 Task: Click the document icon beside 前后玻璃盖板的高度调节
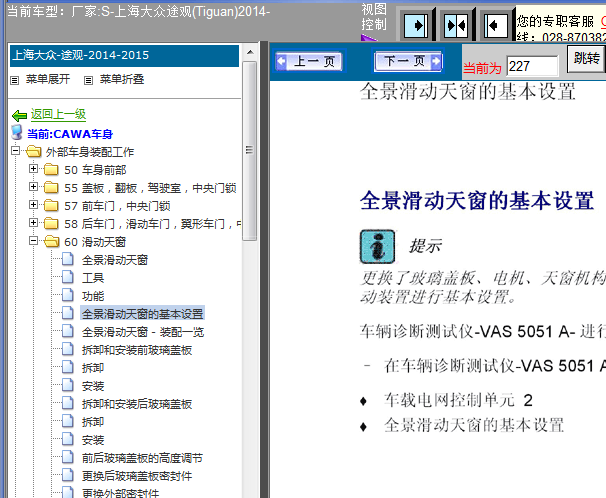pos(68,457)
